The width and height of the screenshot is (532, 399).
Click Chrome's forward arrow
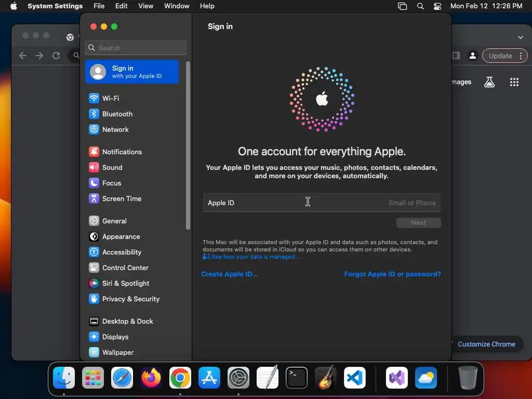coord(39,56)
